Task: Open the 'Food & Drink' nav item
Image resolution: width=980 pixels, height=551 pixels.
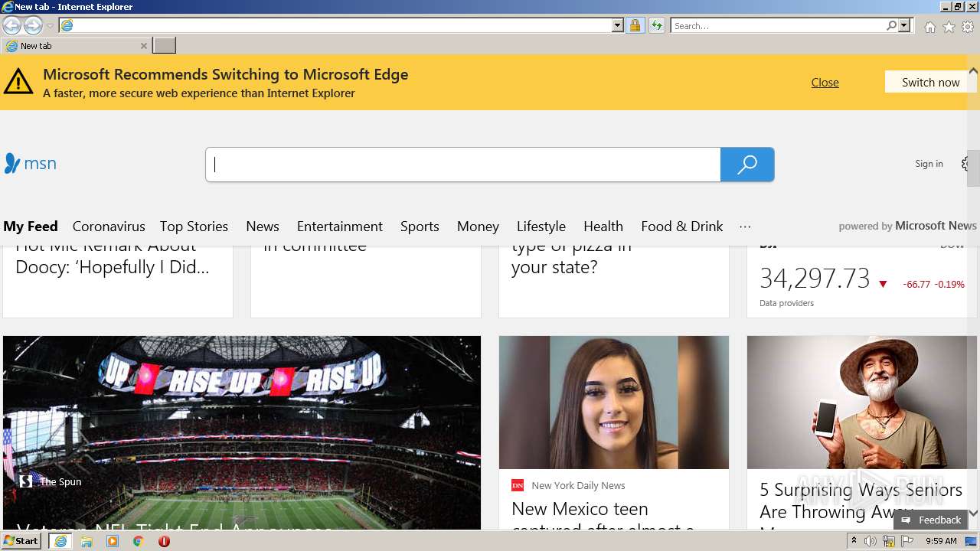Action: tap(682, 227)
